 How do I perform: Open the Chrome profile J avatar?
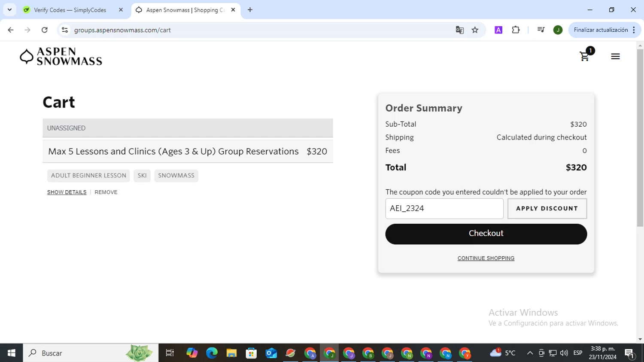[x=558, y=30]
